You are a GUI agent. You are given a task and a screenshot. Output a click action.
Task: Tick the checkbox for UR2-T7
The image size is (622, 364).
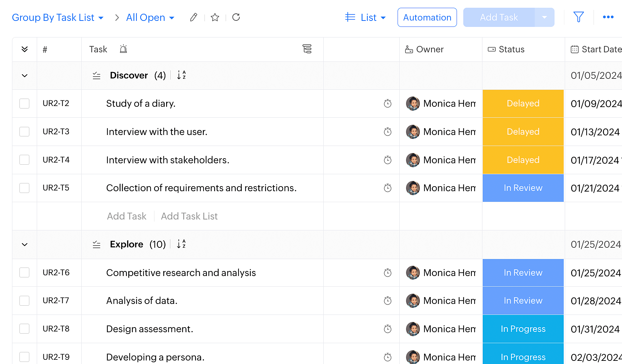24,301
